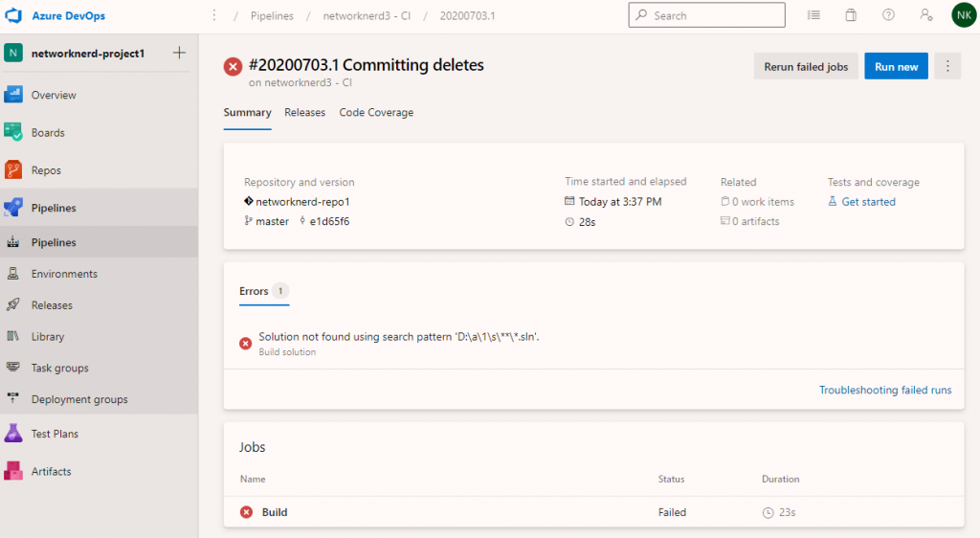Open the Library books icon
Image resolution: width=980 pixels, height=538 pixels.
click(13, 336)
